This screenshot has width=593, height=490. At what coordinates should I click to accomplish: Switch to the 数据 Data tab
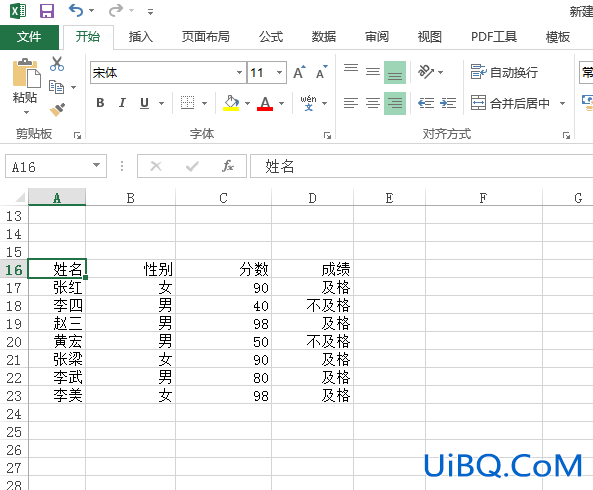click(324, 37)
